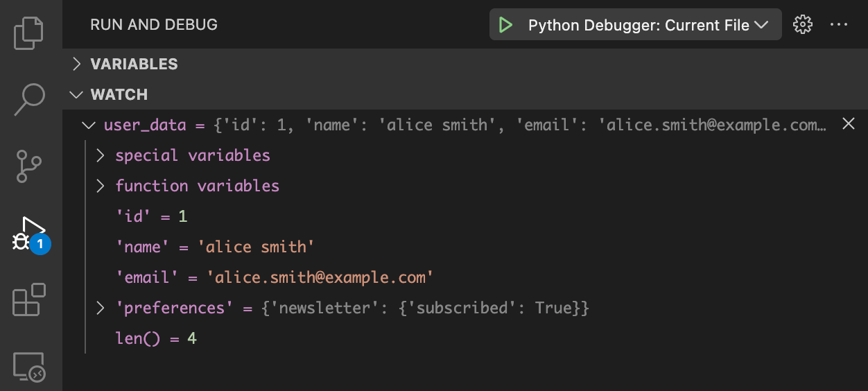Select the Run and Debug bug icon

coord(29,234)
